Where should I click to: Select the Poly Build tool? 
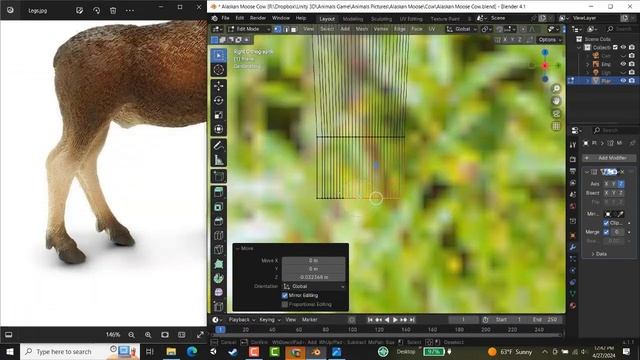pyautogui.click(x=219, y=264)
